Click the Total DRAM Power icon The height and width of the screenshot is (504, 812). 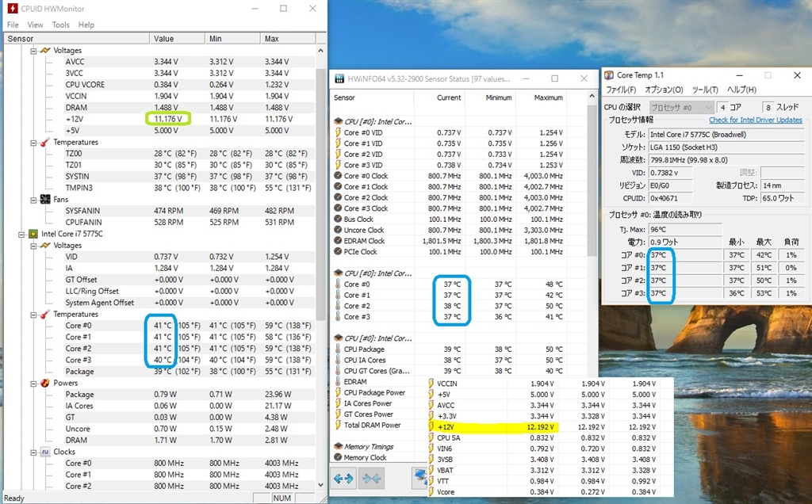tap(338, 426)
